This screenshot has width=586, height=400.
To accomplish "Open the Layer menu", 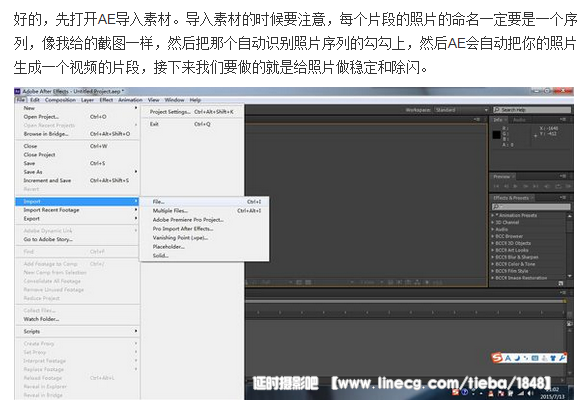I will [87, 100].
